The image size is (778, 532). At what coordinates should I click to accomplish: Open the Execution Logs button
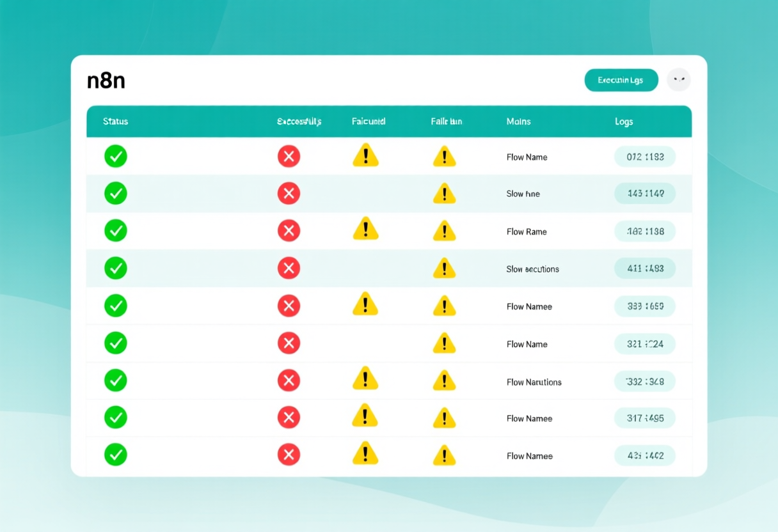tap(621, 80)
